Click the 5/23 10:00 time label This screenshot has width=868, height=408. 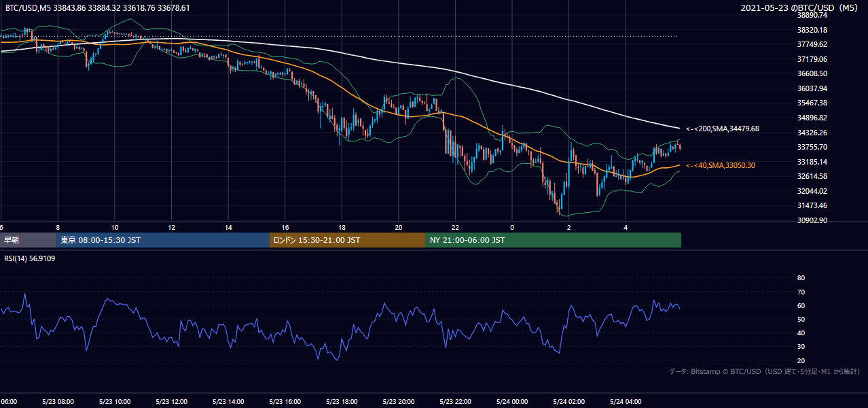coord(115,402)
